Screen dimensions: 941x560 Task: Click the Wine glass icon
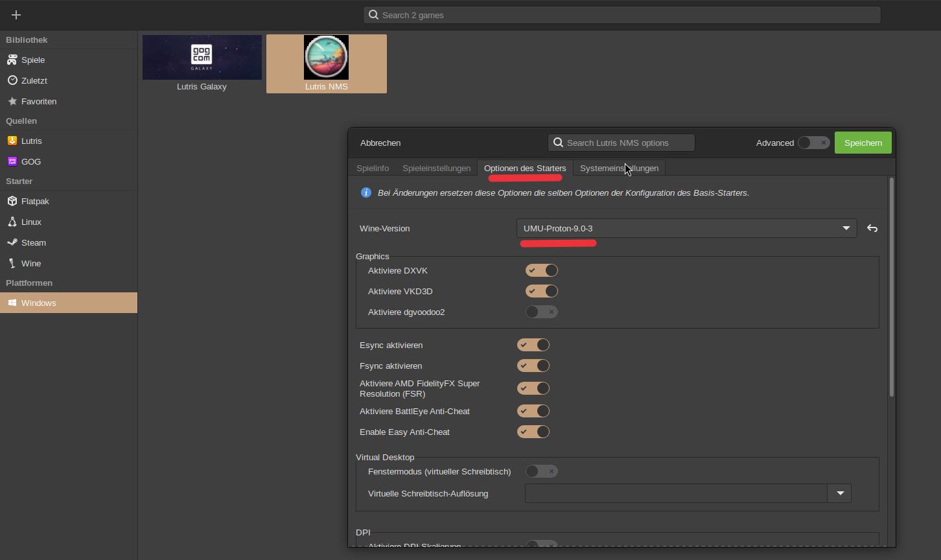click(x=12, y=263)
